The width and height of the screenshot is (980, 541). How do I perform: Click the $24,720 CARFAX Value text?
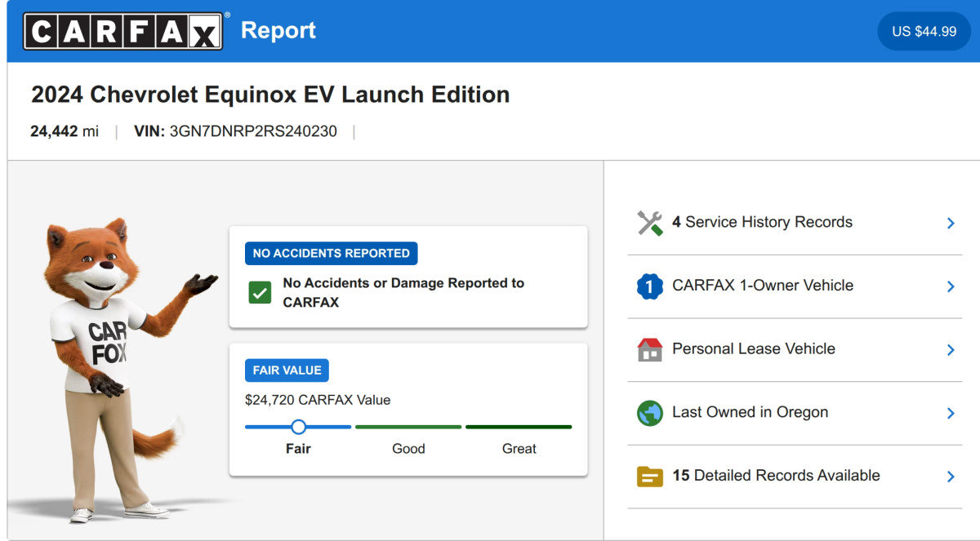(x=318, y=400)
